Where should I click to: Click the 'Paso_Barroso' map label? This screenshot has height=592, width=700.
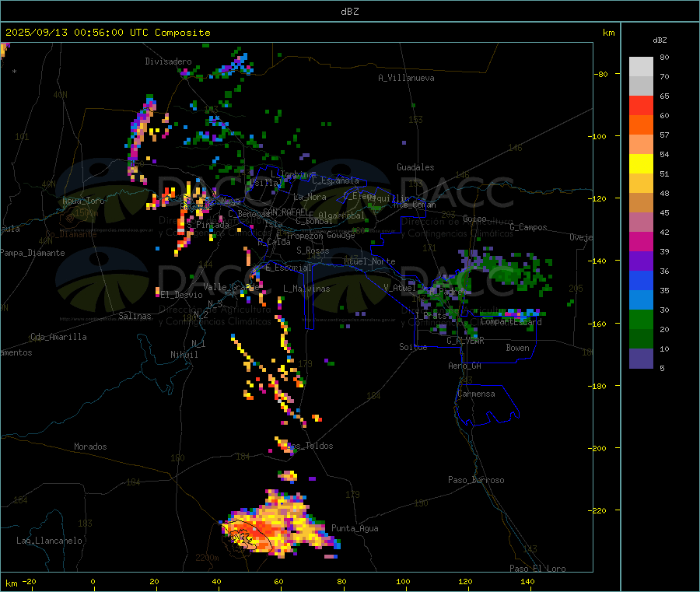(476, 480)
